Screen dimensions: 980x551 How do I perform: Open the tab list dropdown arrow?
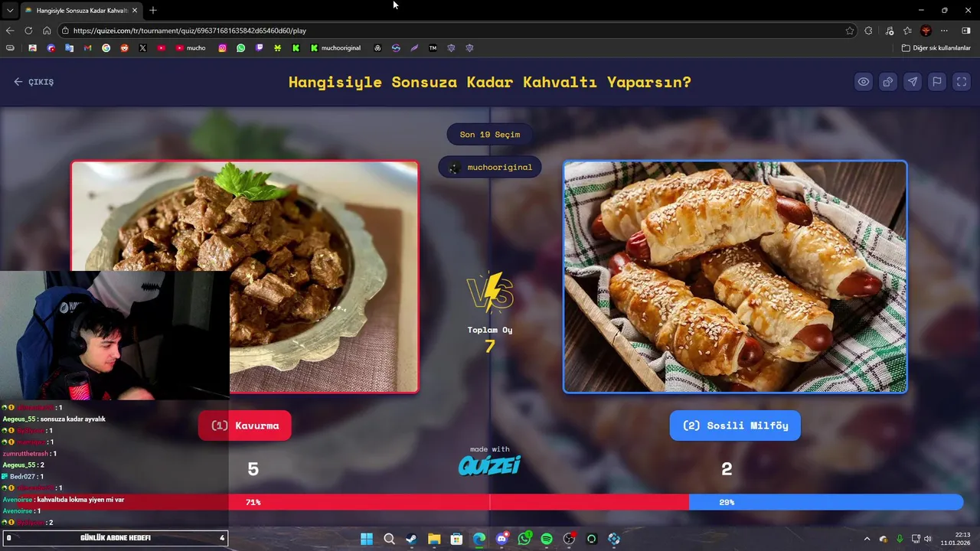9,10
